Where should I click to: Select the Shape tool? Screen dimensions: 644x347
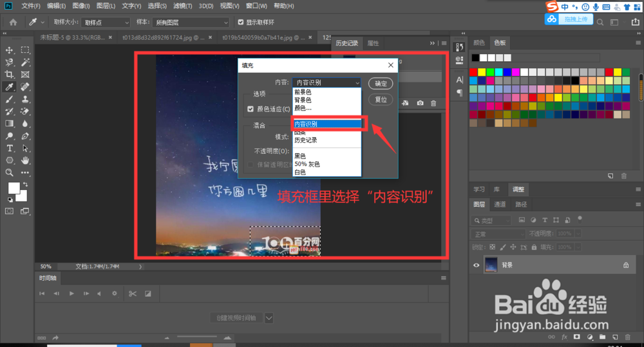click(x=9, y=160)
